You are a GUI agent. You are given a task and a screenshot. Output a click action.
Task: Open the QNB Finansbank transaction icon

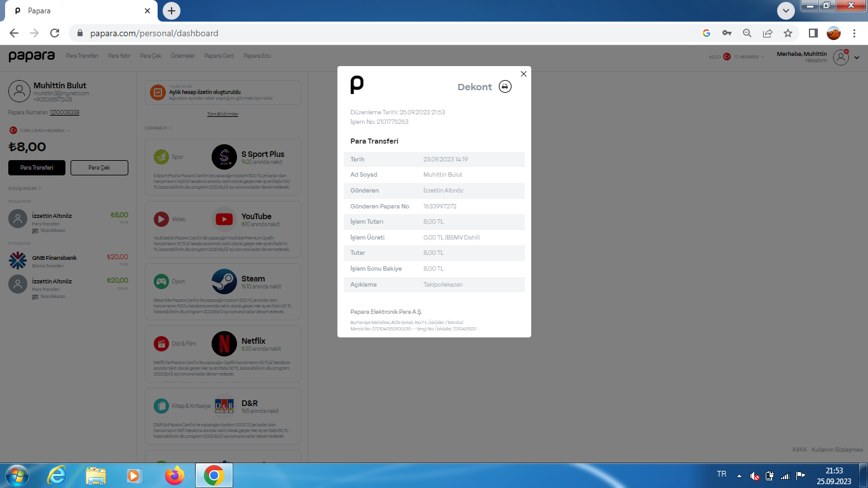pos(17,261)
